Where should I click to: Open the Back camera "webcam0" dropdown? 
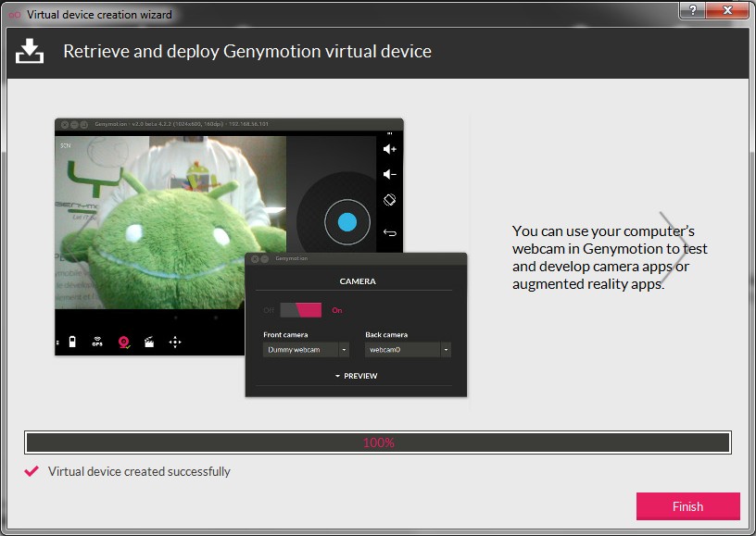[x=408, y=350]
